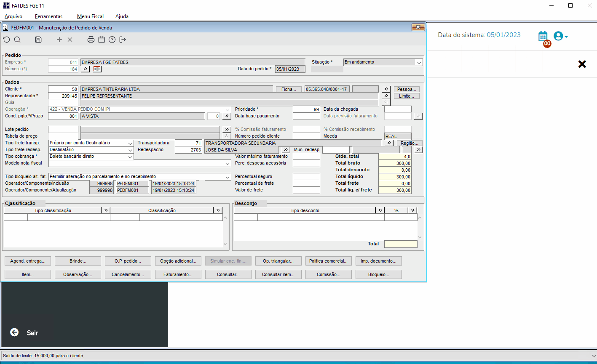Click the Limite... button
The width and height of the screenshot is (597, 364).
click(x=407, y=96)
